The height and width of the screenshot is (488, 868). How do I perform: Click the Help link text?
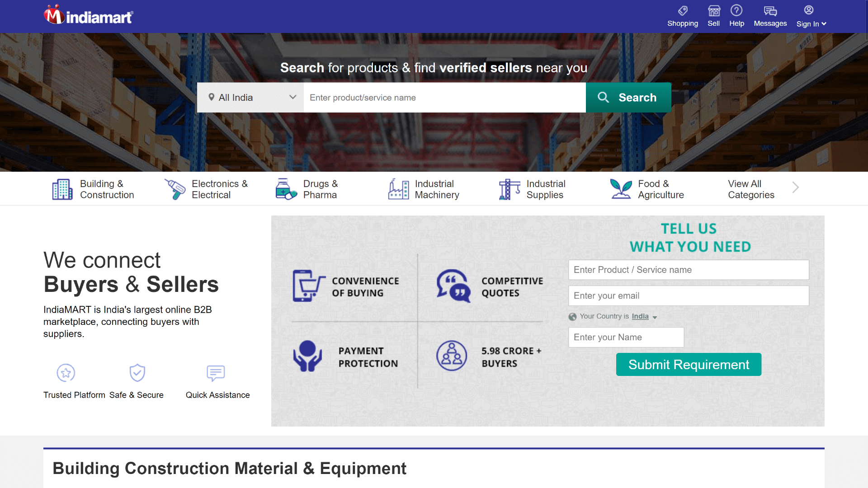pyautogui.click(x=736, y=23)
